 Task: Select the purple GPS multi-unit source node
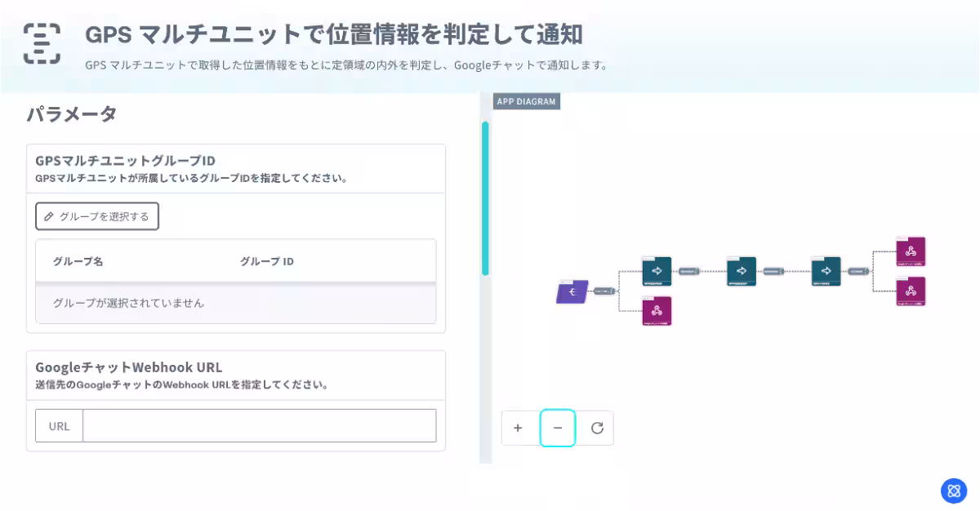(x=571, y=291)
